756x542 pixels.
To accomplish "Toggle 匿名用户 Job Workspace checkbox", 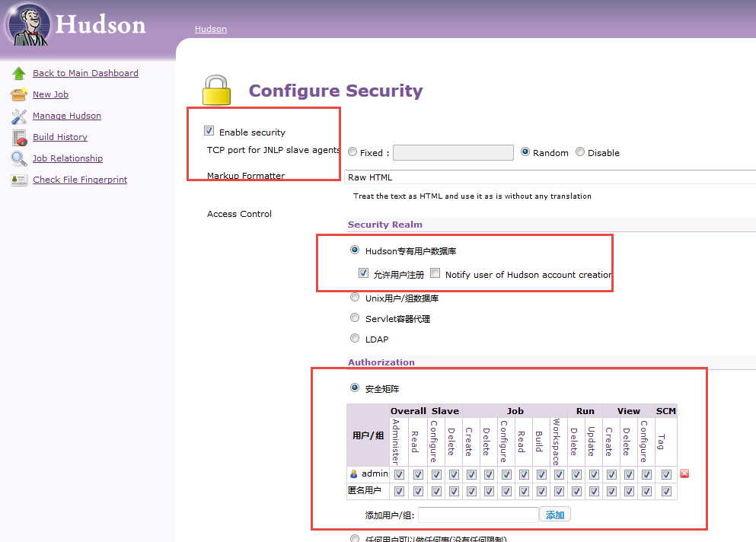I will [559, 491].
